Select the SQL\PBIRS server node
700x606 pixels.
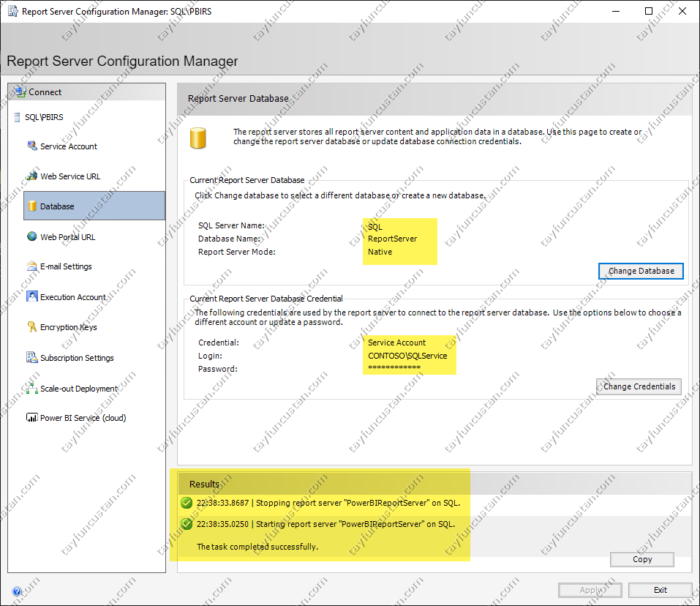(x=44, y=117)
